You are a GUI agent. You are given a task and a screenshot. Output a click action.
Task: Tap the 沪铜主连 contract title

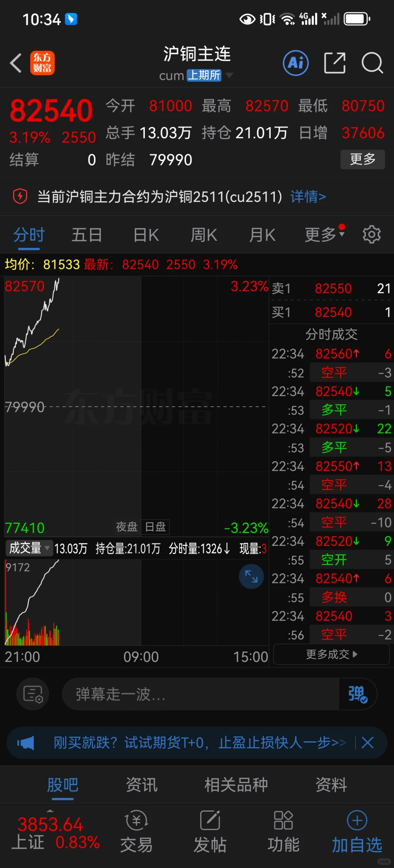pos(197,54)
